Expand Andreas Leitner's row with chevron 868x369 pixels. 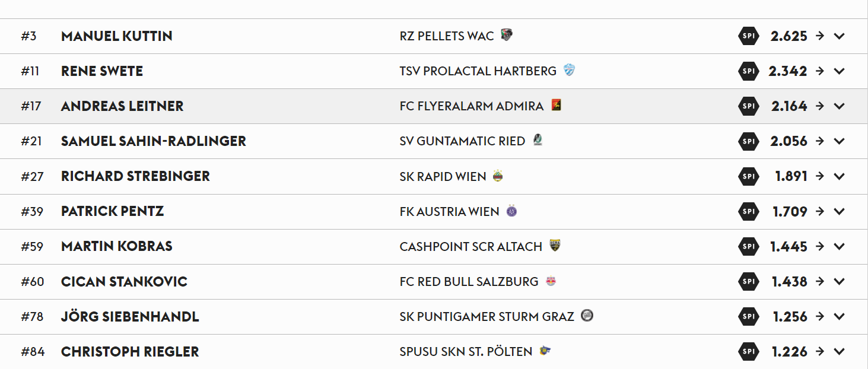pos(839,106)
